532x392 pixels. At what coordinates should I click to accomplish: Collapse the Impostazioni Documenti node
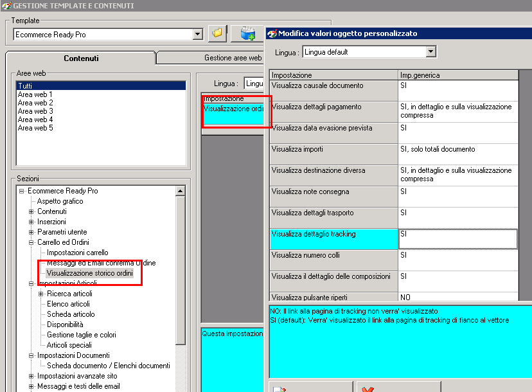point(31,355)
